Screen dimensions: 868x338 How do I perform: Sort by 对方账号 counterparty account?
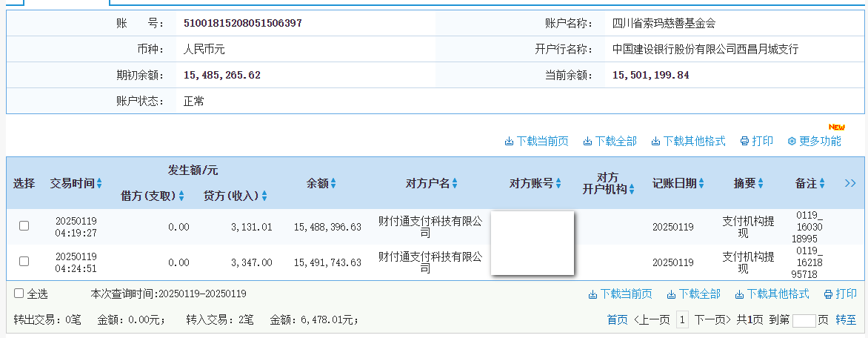pyautogui.click(x=558, y=183)
